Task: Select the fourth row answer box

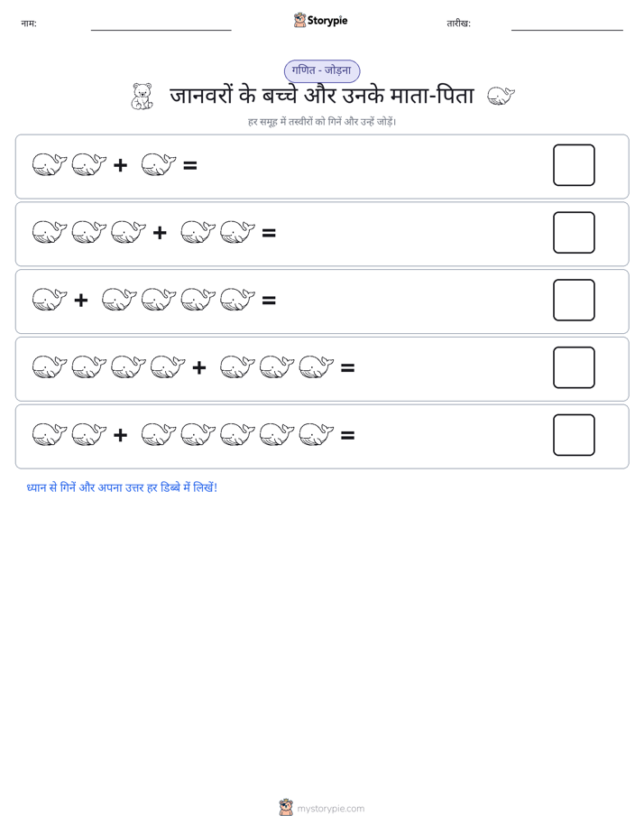Action: pyautogui.click(x=574, y=367)
